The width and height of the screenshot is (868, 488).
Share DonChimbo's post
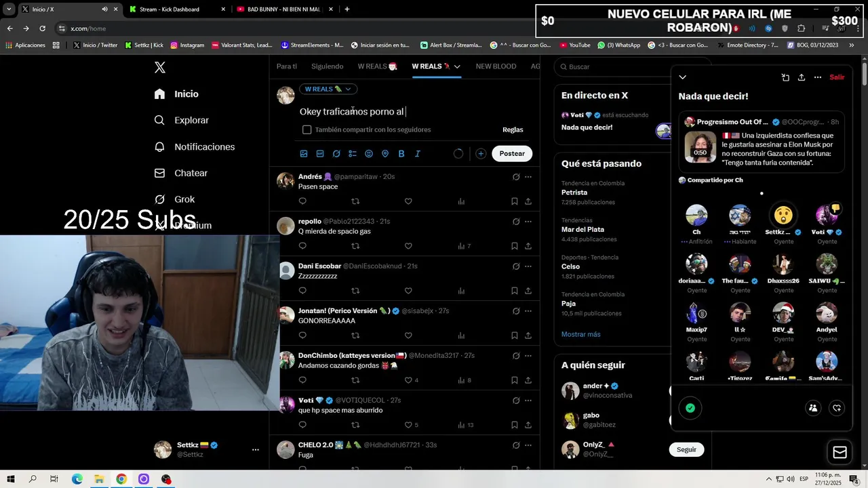(x=528, y=380)
